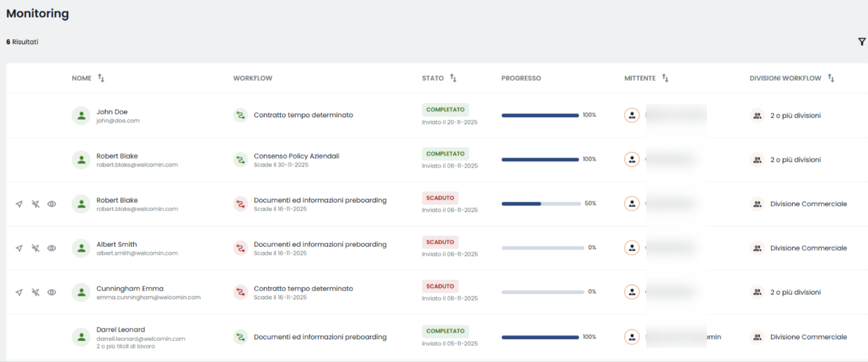The width and height of the screenshot is (868, 362).
Task: Open the filter funnel icon
Action: 862,42
